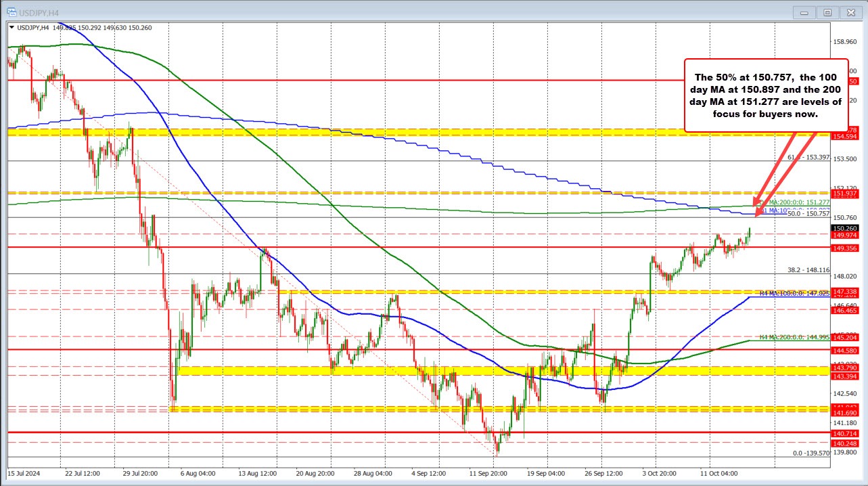Viewport: 868px width, 486px height.
Task: Collapse the OHLC quote line via the triangle
Action: [12, 26]
